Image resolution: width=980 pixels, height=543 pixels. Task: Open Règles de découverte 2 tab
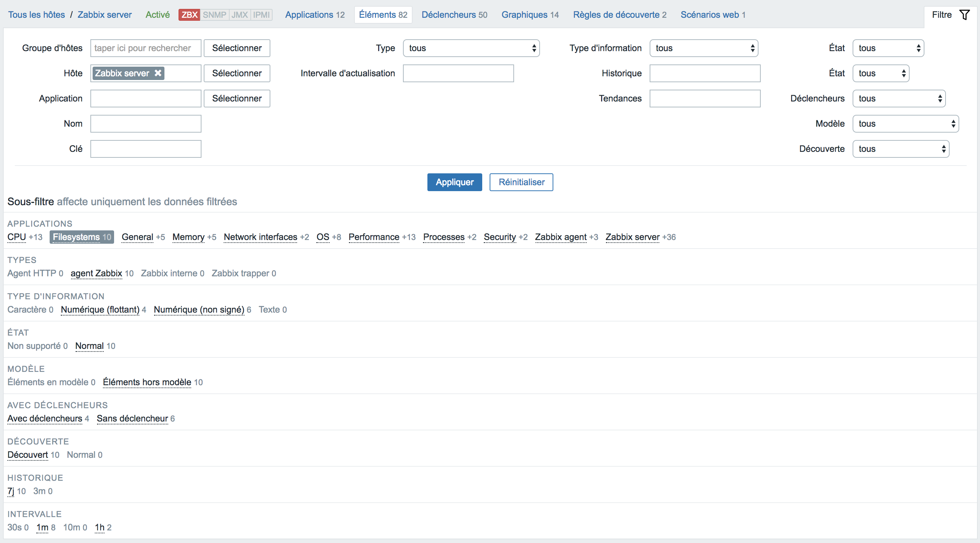620,15
